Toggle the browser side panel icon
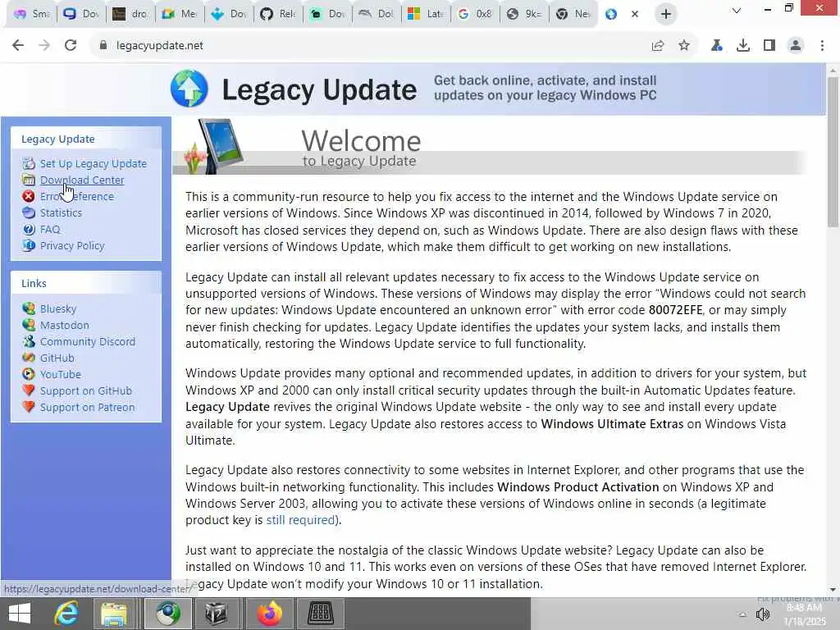This screenshot has width=840, height=630. pos(769,46)
